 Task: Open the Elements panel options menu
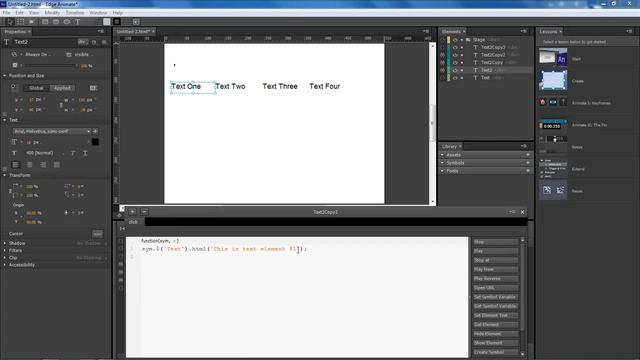click(524, 31)
